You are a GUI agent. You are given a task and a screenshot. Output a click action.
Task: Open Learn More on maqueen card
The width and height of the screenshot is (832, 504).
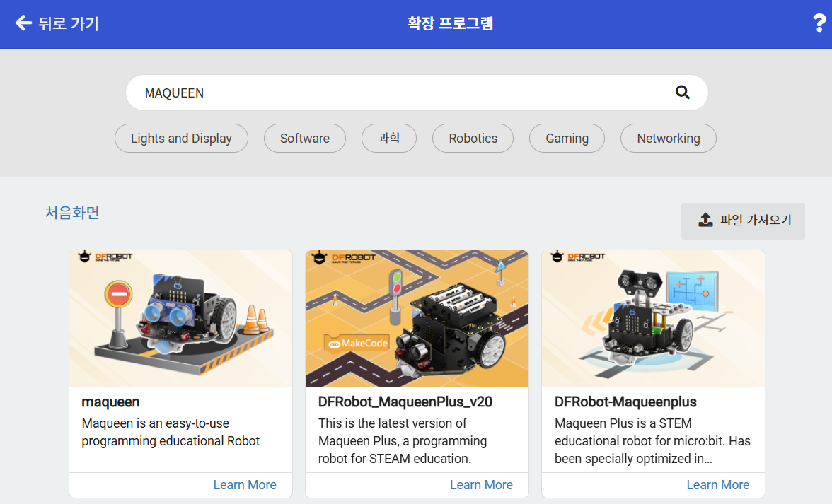[x=245, y=485]
